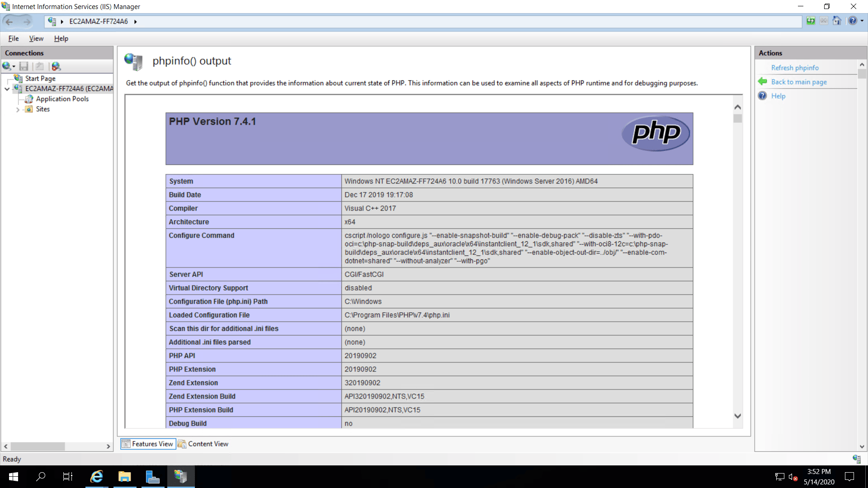Click the phpinfo vertical scrollbar thumb
868x488 pixels.
tap(738, 118)
